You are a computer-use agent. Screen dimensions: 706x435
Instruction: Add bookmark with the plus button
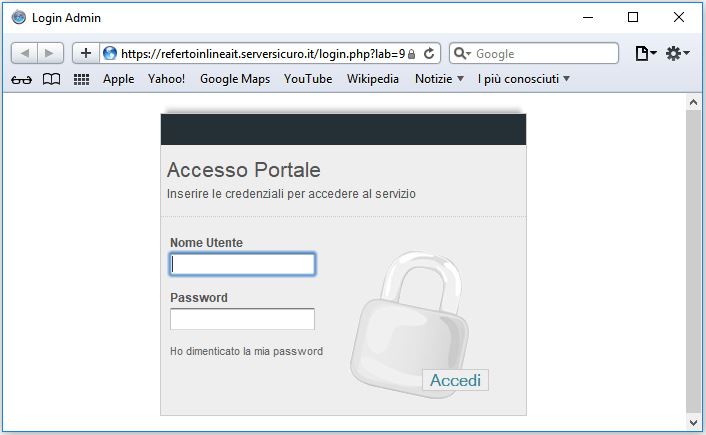click(86, 54)
